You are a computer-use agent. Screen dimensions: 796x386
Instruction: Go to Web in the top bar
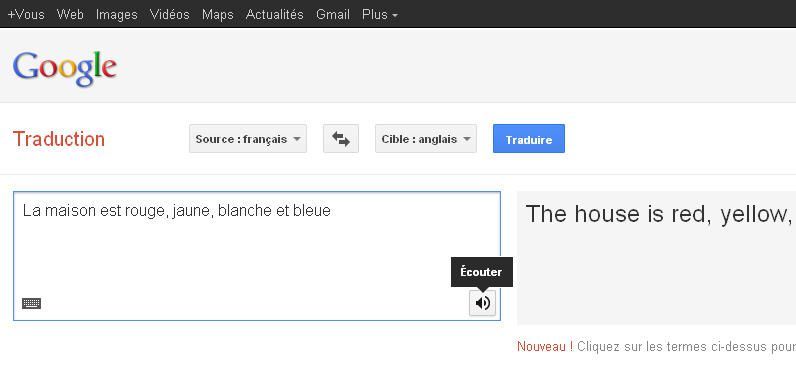pyautogui.click(x=70, y=15)
